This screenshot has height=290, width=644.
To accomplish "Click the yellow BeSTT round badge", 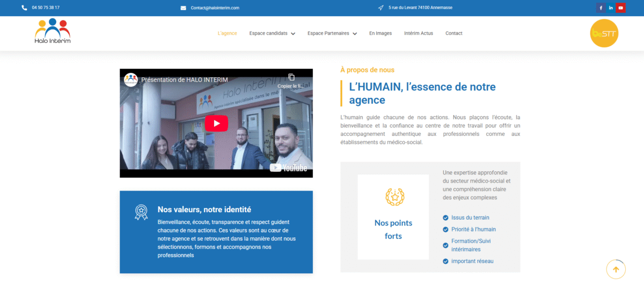I will [604, 33].
